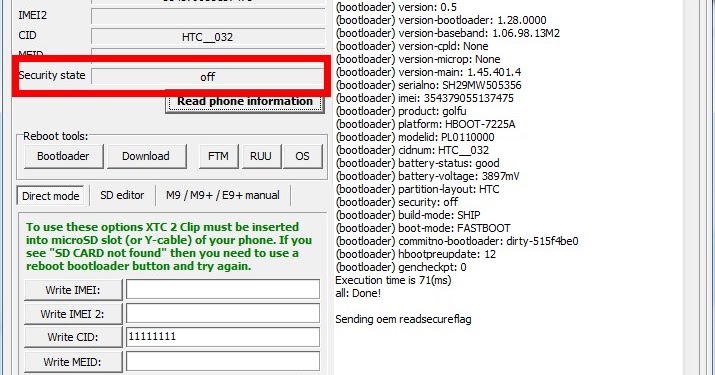
Task: Click the Security state field showing off
Action: click(208, 77)
